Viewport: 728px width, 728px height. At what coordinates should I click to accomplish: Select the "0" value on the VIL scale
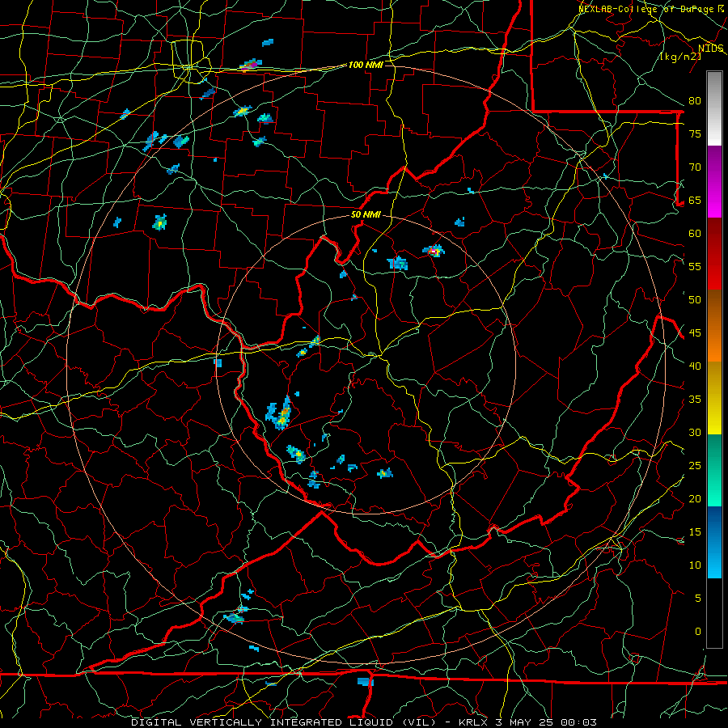click(x=698, y=632)
